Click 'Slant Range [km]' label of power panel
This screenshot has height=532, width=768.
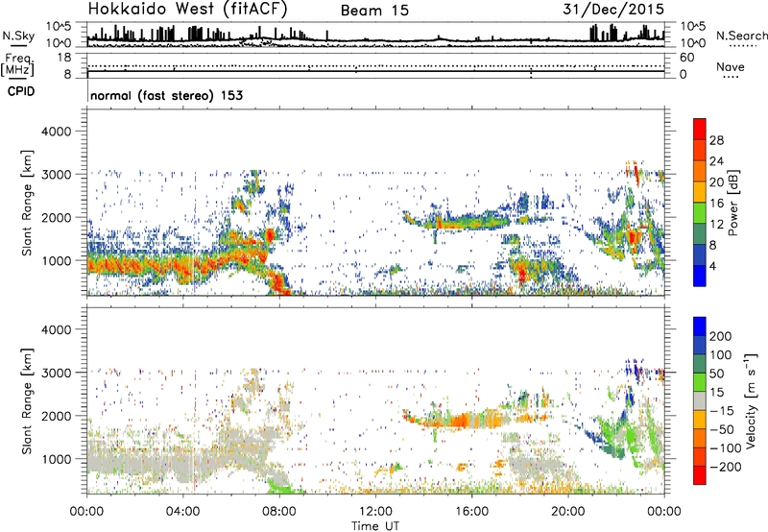click(27, 203)
